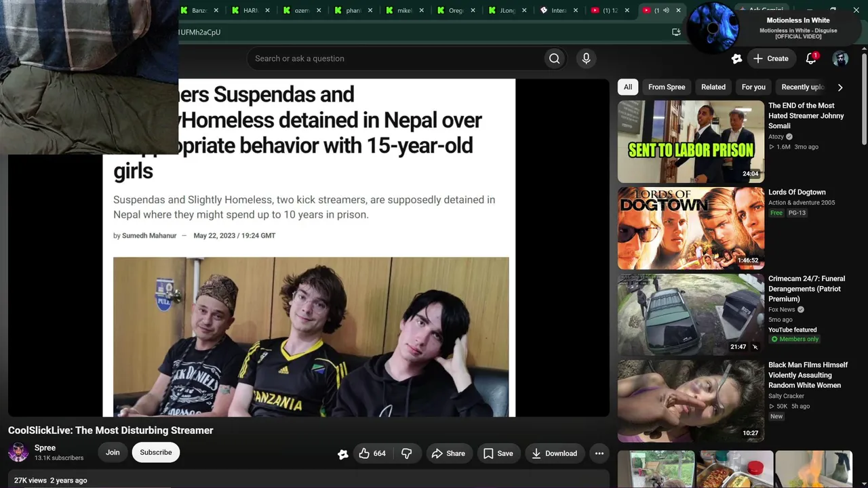
Task: Visit the Atozy channel
Action: coord(776,137)
